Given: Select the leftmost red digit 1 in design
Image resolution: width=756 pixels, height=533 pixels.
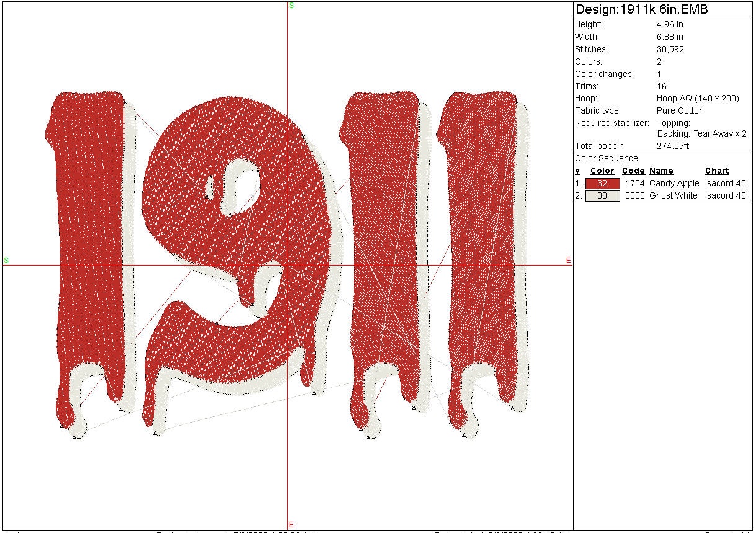Looking at the screenshot, I should (87, 248).
